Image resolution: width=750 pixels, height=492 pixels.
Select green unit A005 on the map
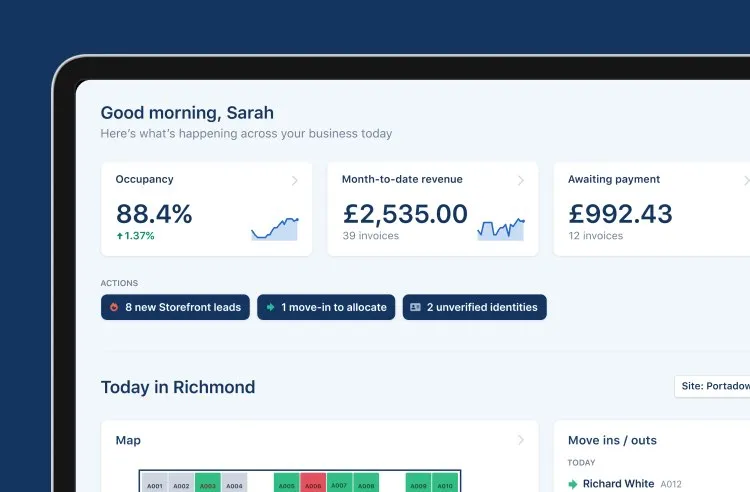point(287,483)
